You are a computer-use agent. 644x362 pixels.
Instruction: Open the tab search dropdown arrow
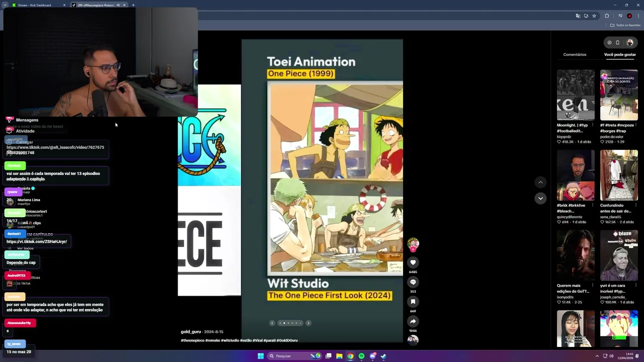tap(5, 5)
